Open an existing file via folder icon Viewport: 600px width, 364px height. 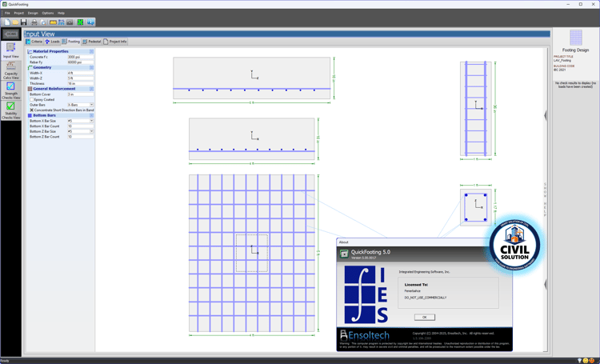[x=15, y=22]
